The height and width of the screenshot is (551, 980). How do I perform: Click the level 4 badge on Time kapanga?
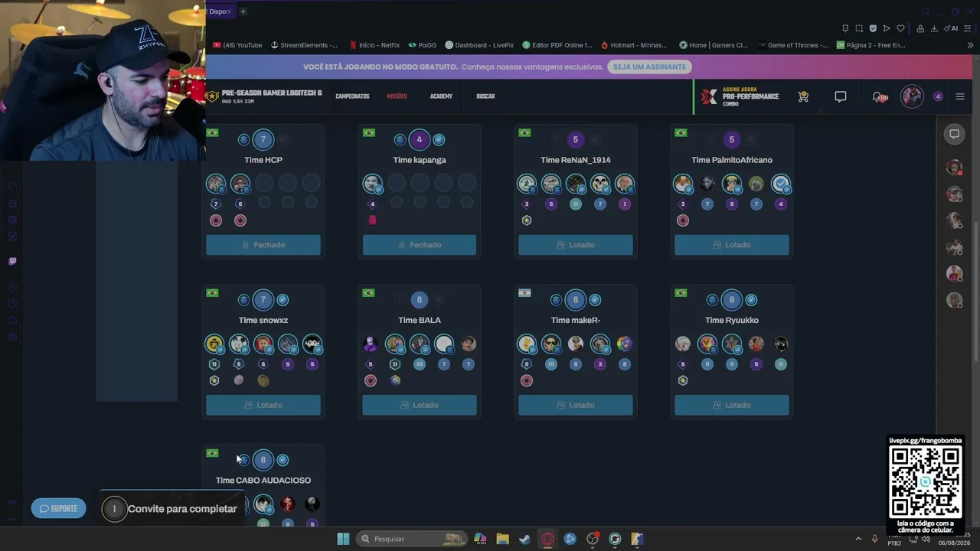420,139
